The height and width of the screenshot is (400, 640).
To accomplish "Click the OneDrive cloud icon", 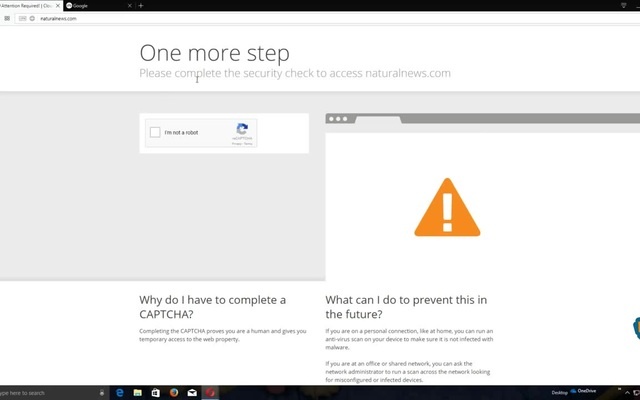I will click(x=573, y=391).
